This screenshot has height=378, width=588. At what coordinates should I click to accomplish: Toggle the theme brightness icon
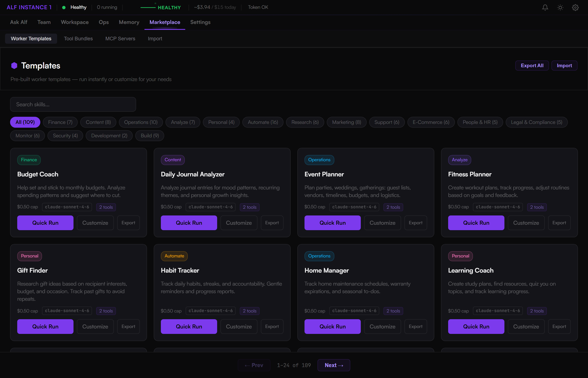pos(560,7)
